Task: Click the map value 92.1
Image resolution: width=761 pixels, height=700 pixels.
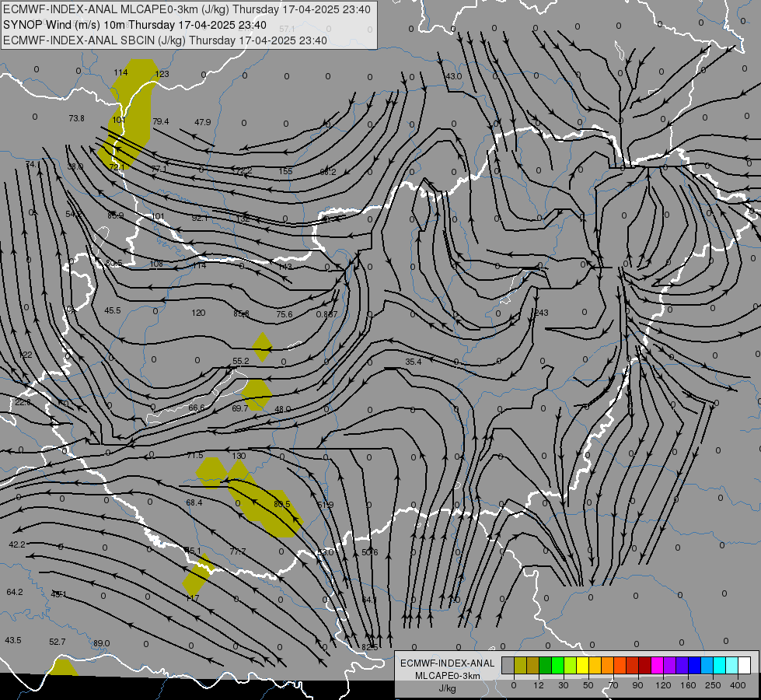Action: pos(200,218)
